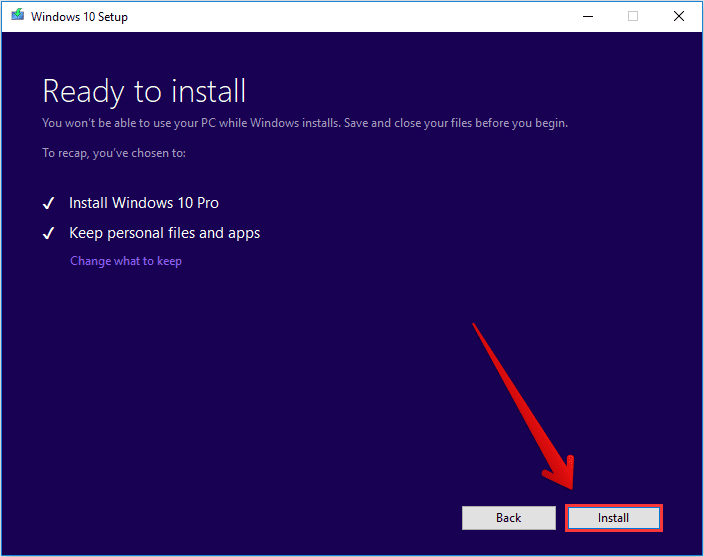Click the disabled maximize button
Image resolution: width=704 pixels, height=557 pixels.
pos(633,17)
